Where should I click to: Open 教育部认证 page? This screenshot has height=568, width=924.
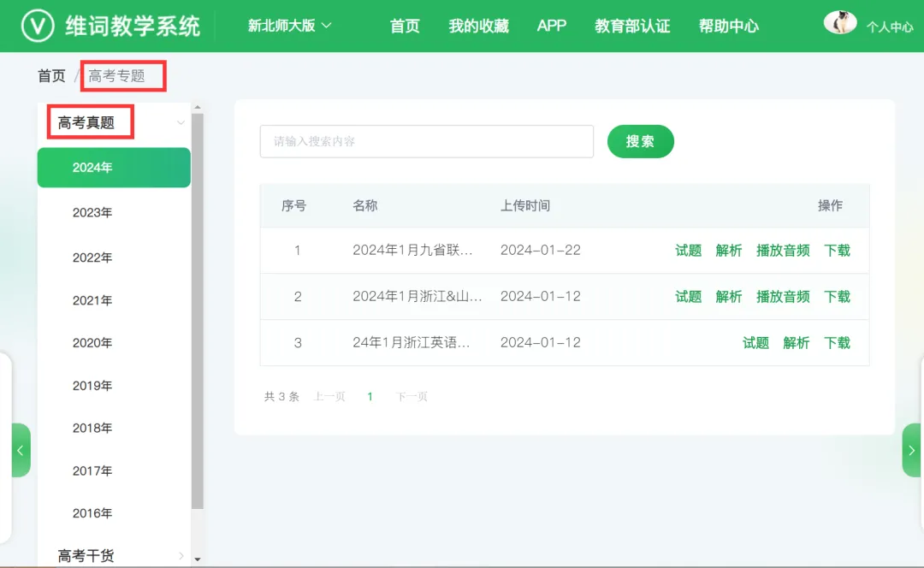coord(632,26)
